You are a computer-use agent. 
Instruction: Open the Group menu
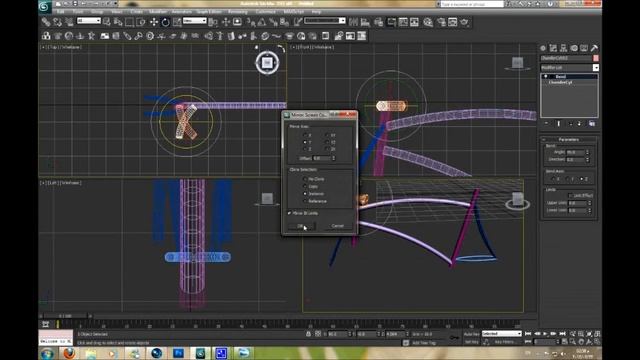tap(97, 12)
